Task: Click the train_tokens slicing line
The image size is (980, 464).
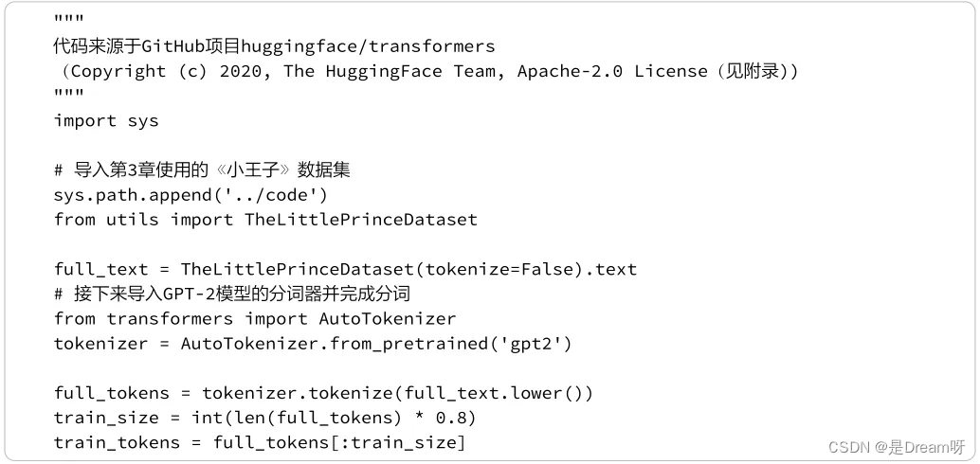Action: click(260, 442)
